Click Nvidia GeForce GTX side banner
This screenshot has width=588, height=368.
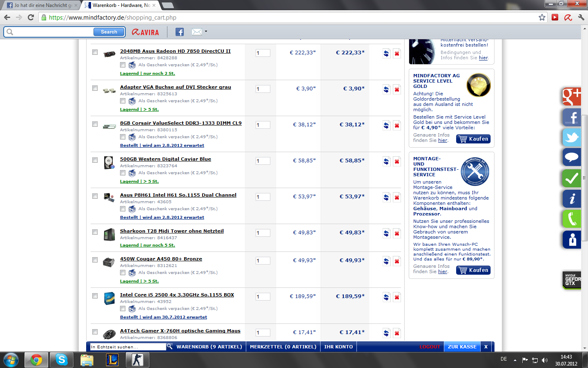tap(572, 280)
